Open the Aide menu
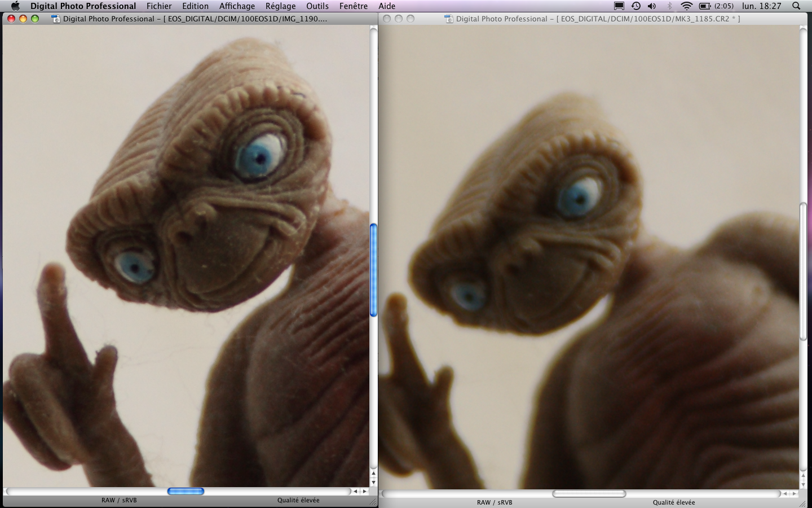Screen dimensions: 812x508 tap(387, 6)
